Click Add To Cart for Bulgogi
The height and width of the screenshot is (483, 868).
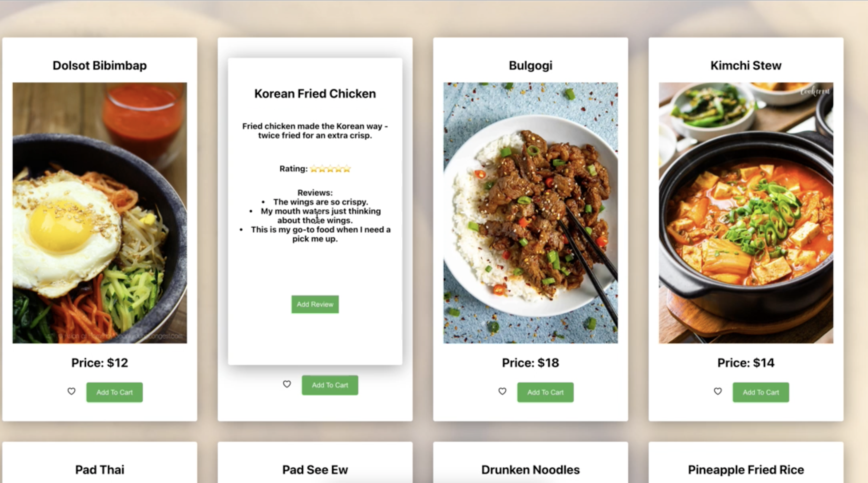(545, 392)
